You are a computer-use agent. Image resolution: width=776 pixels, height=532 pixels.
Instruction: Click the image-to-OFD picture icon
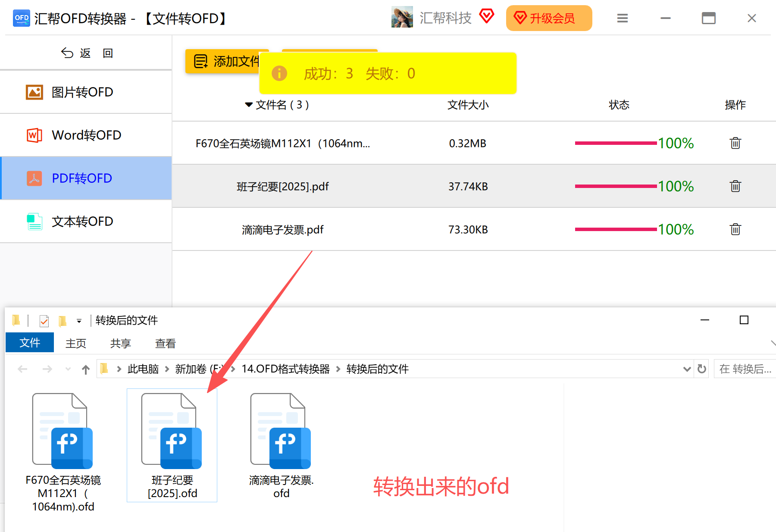34,92
